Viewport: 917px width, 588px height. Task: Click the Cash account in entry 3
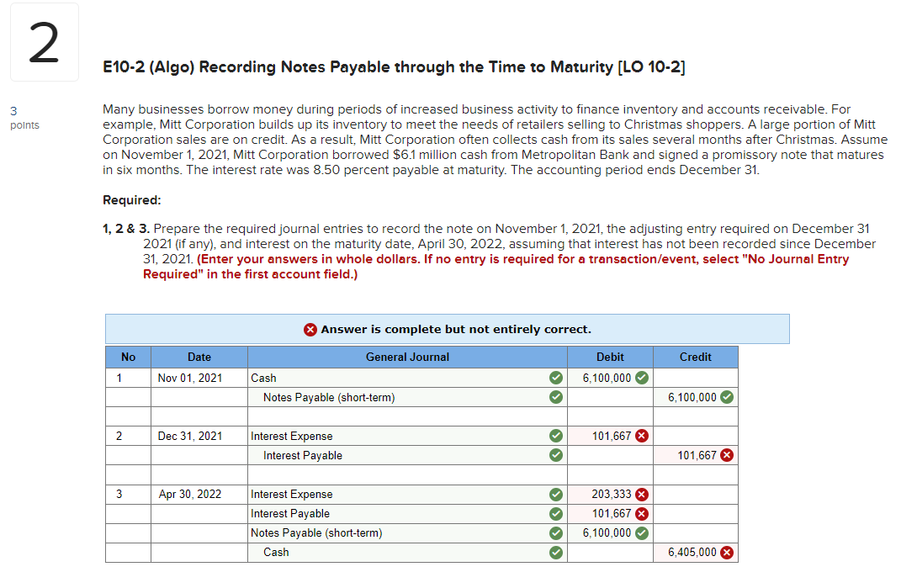(x=407, y=553)
